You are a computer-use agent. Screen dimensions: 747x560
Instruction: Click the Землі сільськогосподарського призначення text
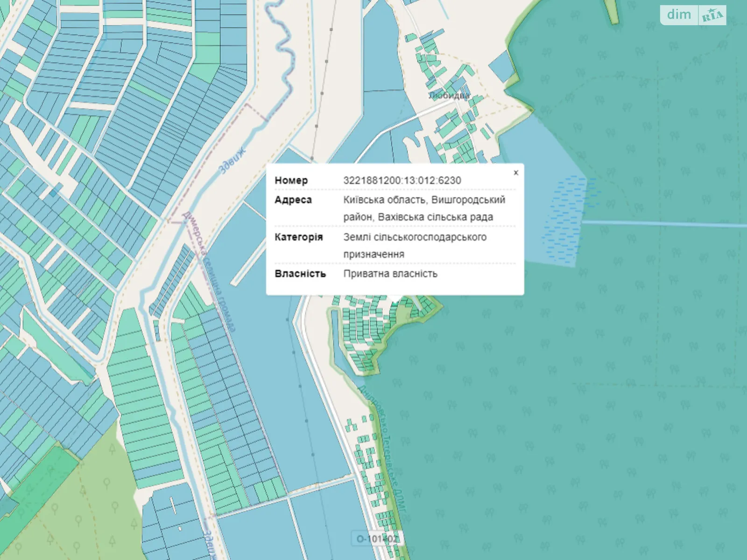(x=415, y=245)
